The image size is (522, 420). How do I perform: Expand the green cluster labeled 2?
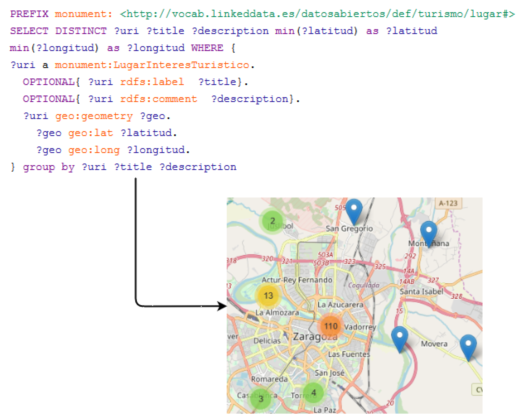pyautogui.click(x=273, y=221)
